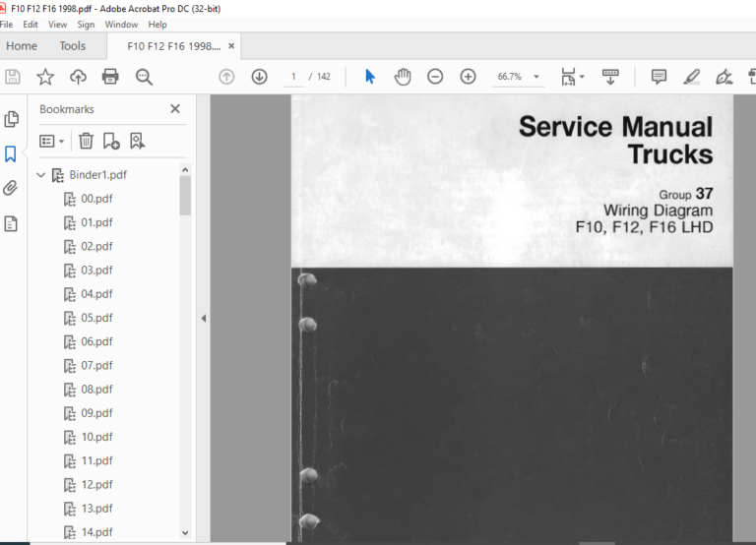This screenshot has height=545, width=756.
Task: Collapse the navigation pane arrow
Action: tap(204, 318)
